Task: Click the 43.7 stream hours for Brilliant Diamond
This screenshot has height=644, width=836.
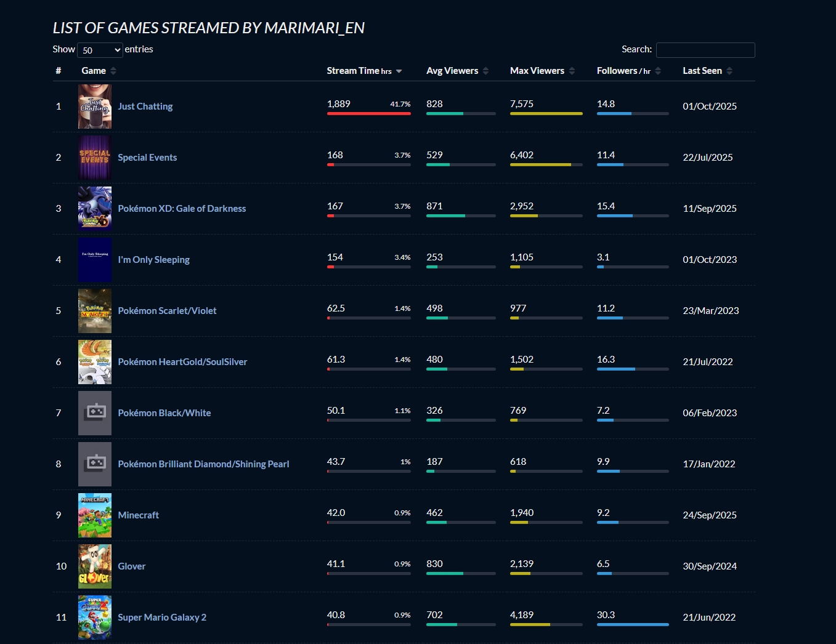Action: point(336,462)
